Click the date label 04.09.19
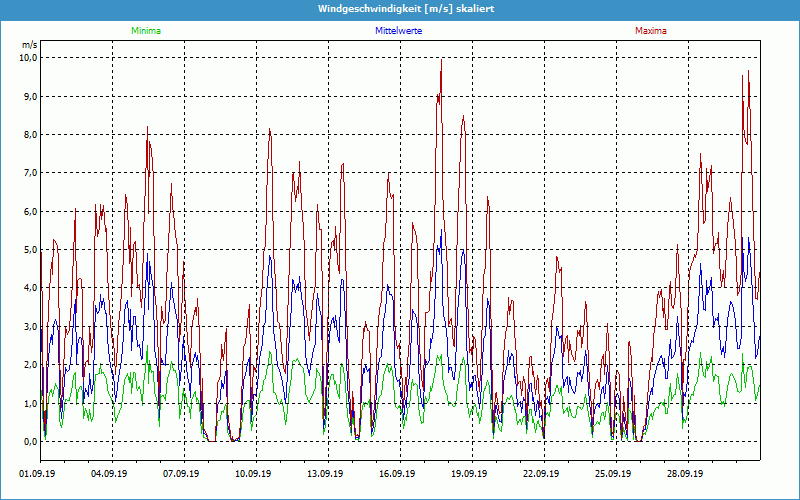Viewport: 800px width, 500px height. (x=109, y=473)
